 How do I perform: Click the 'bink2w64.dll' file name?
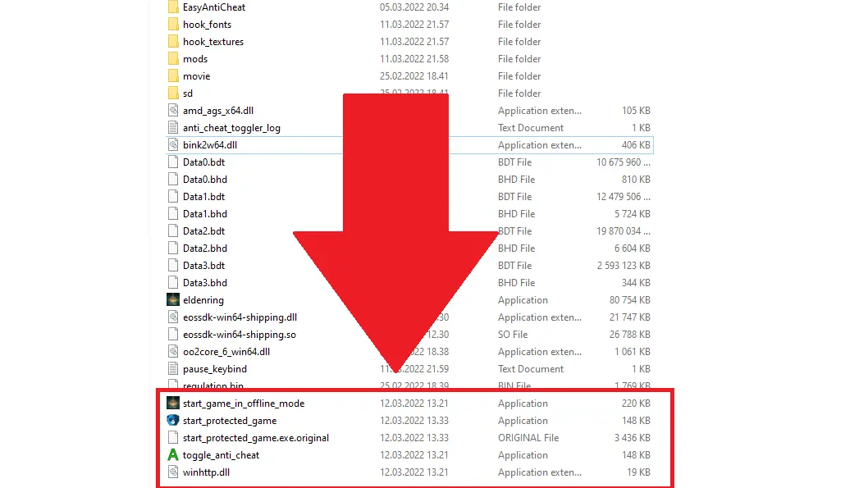click(210, 145)
